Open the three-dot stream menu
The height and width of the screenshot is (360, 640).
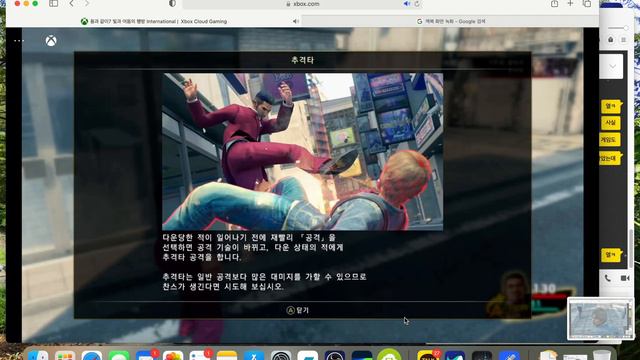[x=19, y=40]
